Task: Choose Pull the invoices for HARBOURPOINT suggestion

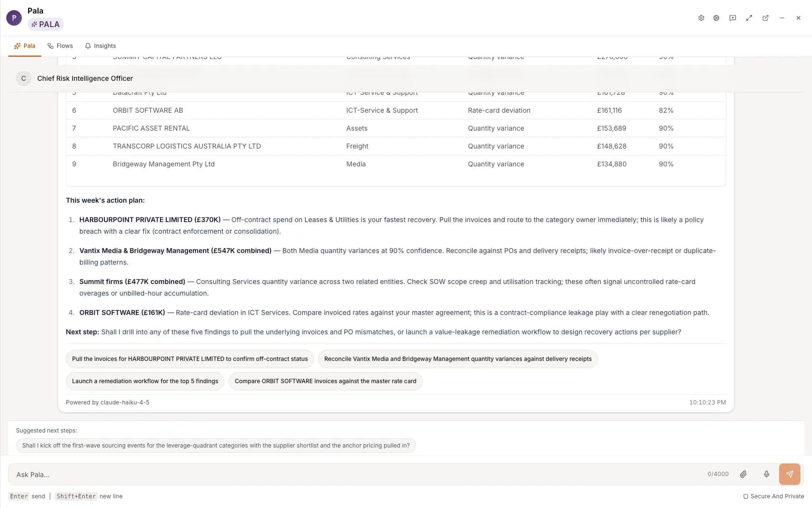Action: pyautogui.click(x=190, y=359)
